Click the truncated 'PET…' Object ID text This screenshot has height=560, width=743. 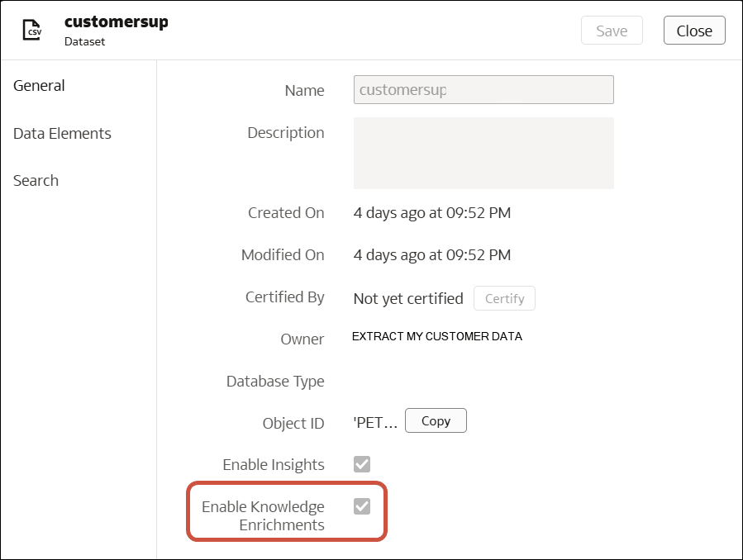[x=377, y=422]
